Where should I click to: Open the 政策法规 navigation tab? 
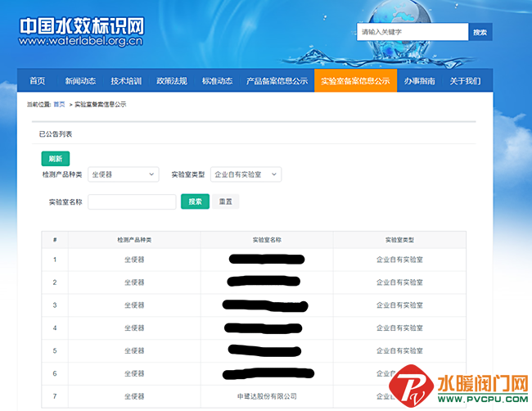pos(172,81)
